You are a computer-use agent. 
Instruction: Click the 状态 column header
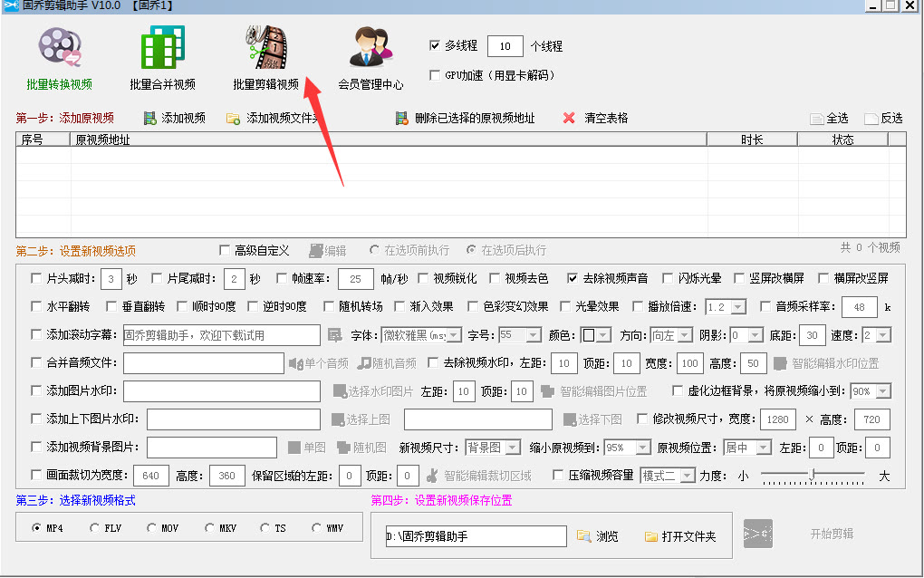click(x=842, y=140)
